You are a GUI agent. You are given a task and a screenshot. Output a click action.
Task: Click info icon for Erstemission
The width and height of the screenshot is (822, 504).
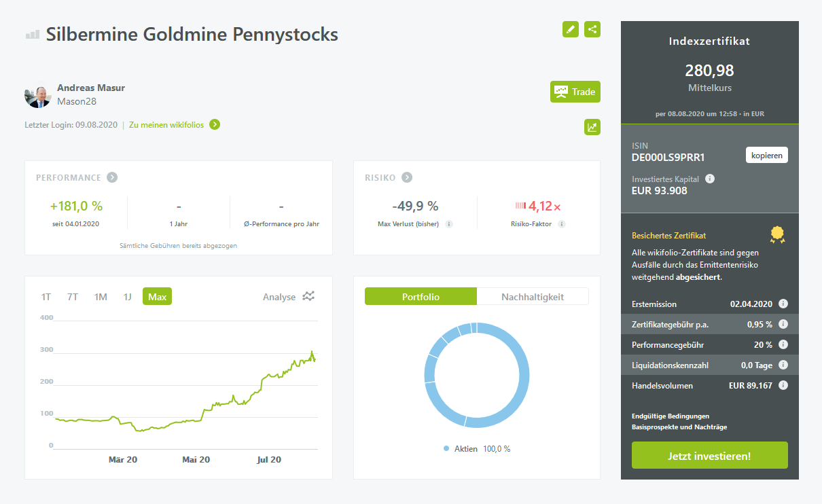pyautogui.click(x=783, y=304)
